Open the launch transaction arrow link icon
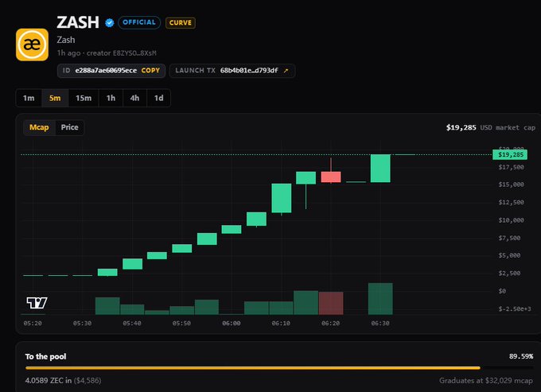 (286, 71)
